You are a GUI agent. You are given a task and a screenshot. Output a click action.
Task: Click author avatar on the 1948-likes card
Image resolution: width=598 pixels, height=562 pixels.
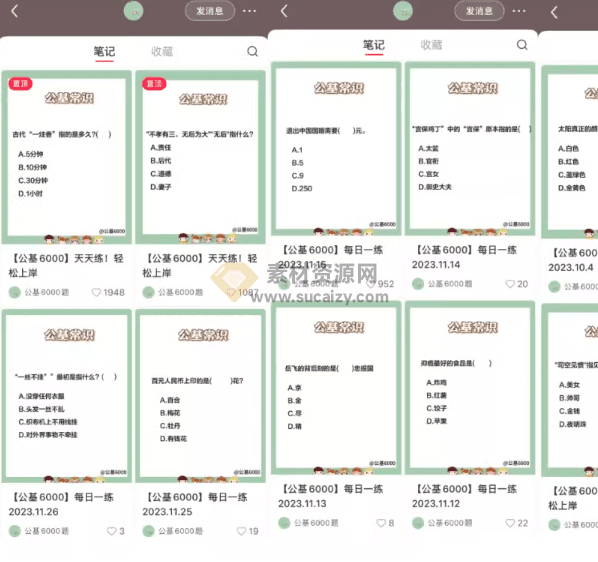point(14,292)
